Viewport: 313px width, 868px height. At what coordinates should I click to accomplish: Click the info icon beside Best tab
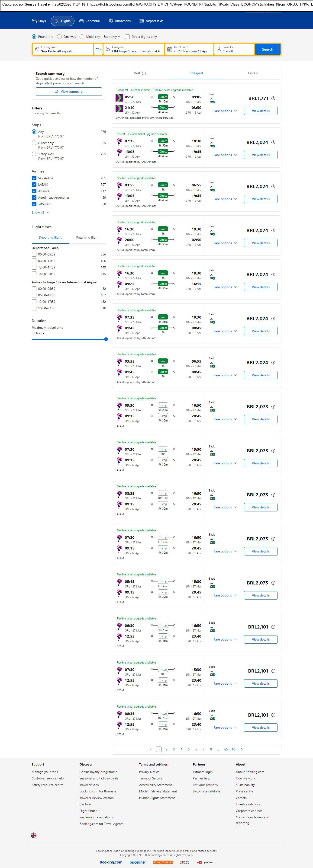point(144,73)
